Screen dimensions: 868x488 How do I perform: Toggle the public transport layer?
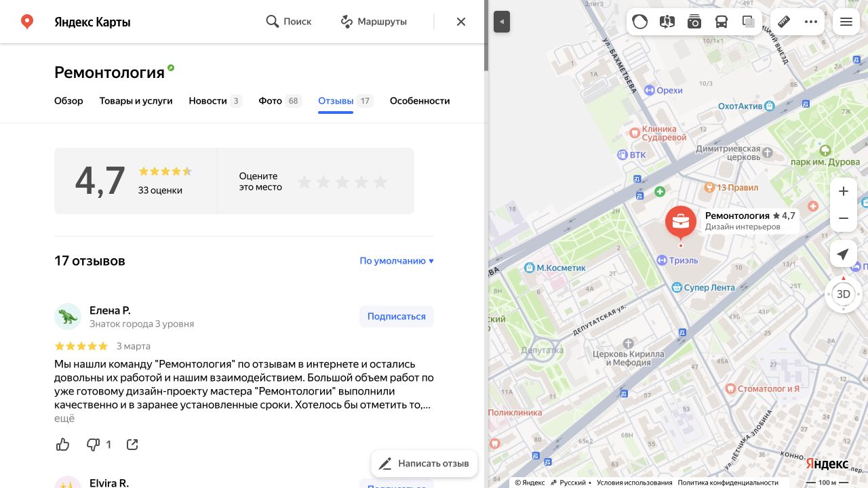pos(722,22)
